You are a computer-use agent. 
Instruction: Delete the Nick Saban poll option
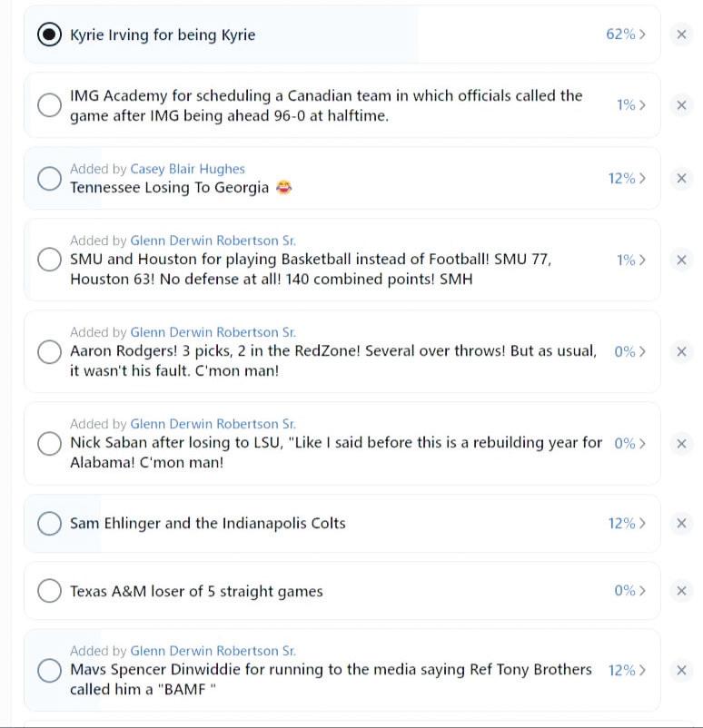[x=681, y=443]
